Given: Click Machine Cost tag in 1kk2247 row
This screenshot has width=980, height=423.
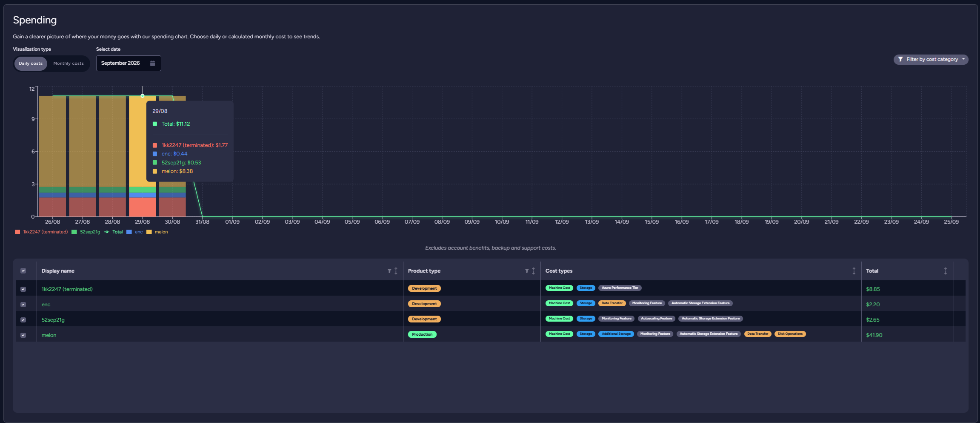Looking at the screenshot, I should coord(559,288).
